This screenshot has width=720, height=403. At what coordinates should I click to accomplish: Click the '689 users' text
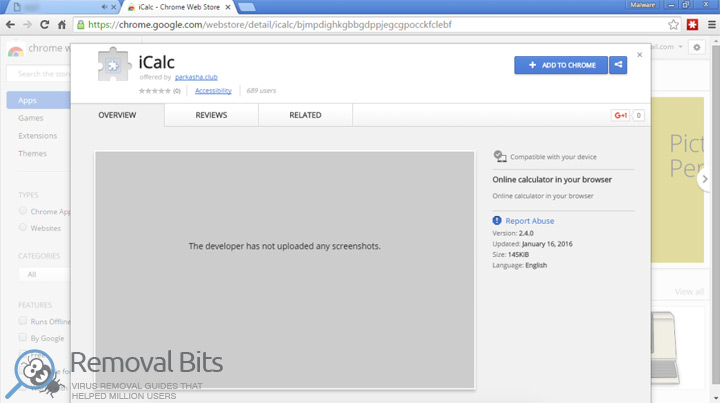(x=261, y=90)
